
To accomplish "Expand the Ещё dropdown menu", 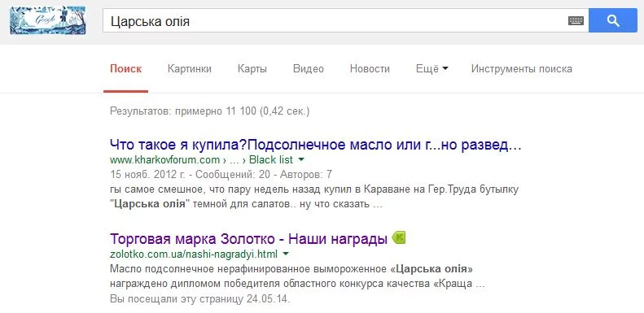I will [432, 68].
